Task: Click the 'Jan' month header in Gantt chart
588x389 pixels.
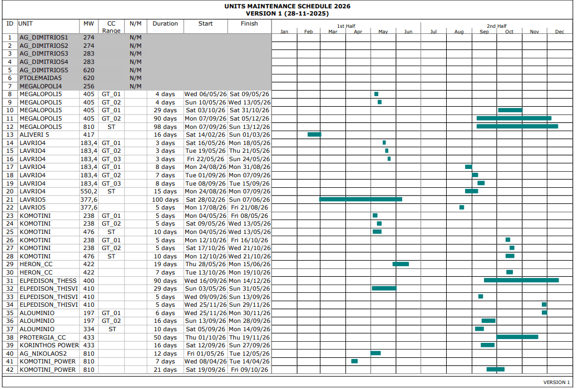Action: tap(284, 32)
